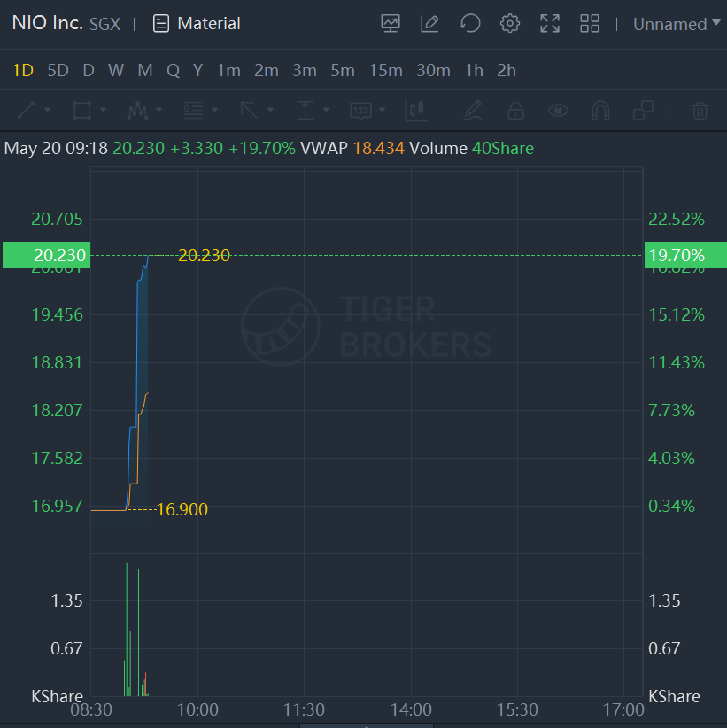Click the edit drawing pencil icon
The height and width of the screenshot is (728, 727).
coord(429,24)
